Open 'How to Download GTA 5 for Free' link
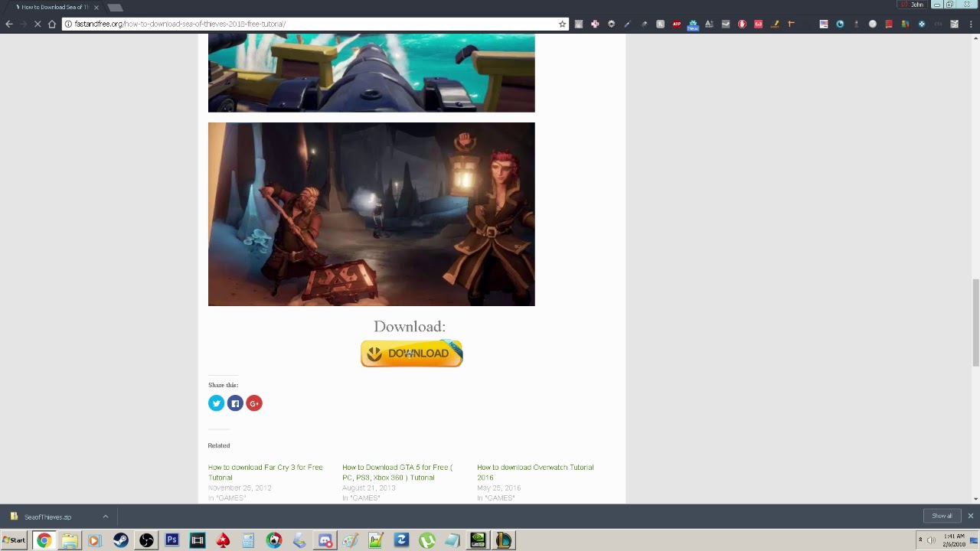The image size is (980, 551). (x=397, y=472)
